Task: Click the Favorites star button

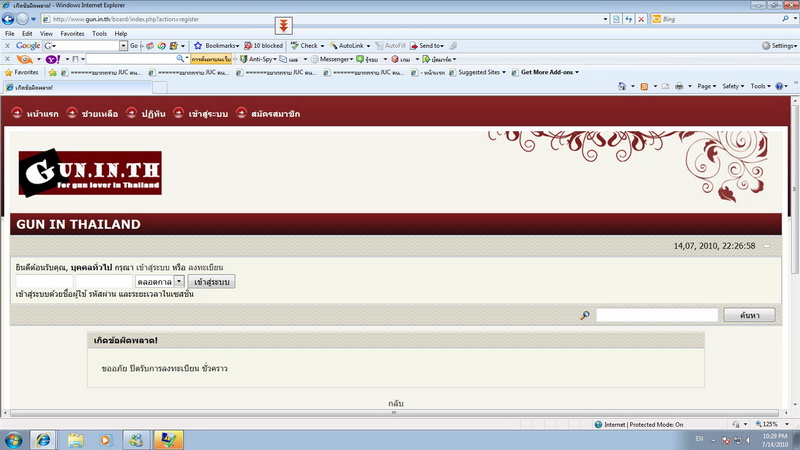Action: pos(22,72)
